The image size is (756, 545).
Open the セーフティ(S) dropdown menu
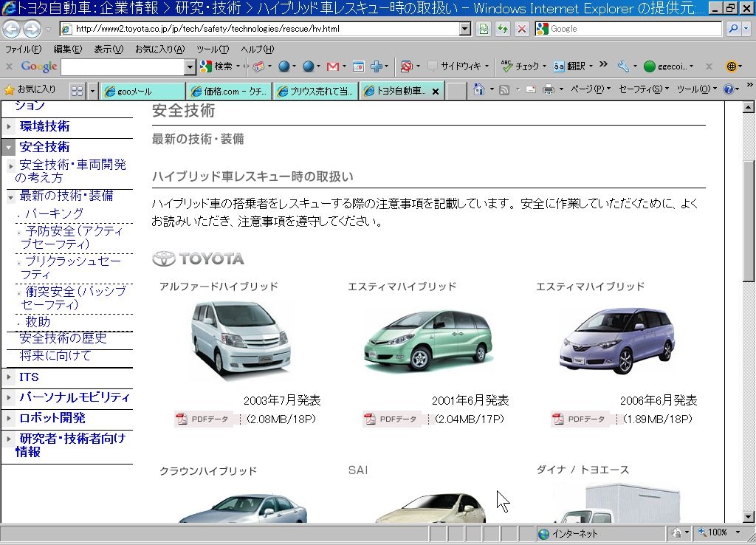pyautogui.click(x=644, y=89)
